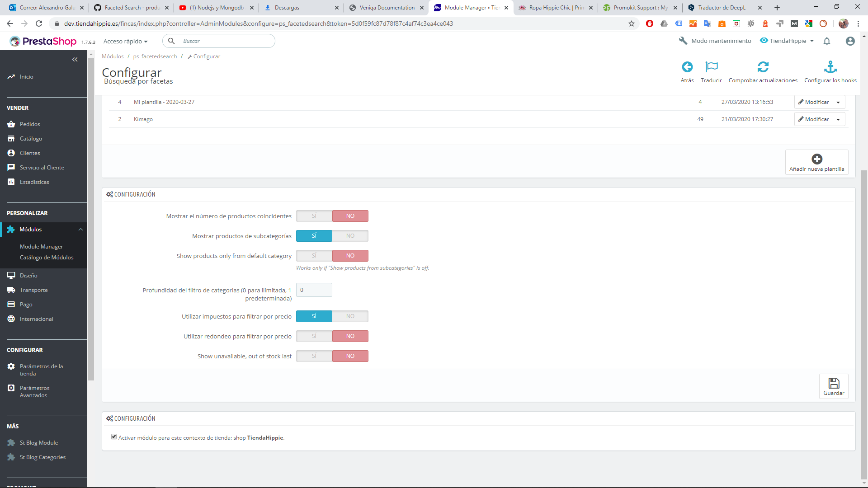Switch 'Mostrar productos de subcategorías' to NO
The height and width of the screenshot is (488, 868).
(350, 236)
